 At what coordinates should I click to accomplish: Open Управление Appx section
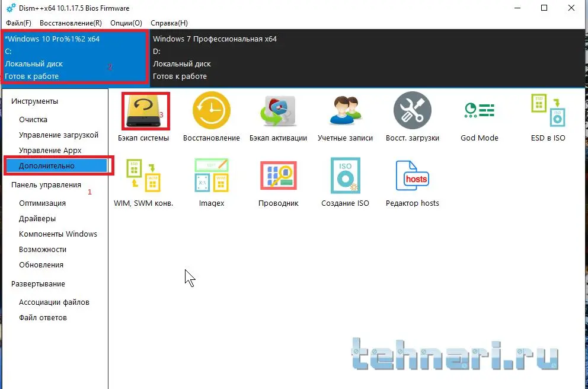click(50, 151)
